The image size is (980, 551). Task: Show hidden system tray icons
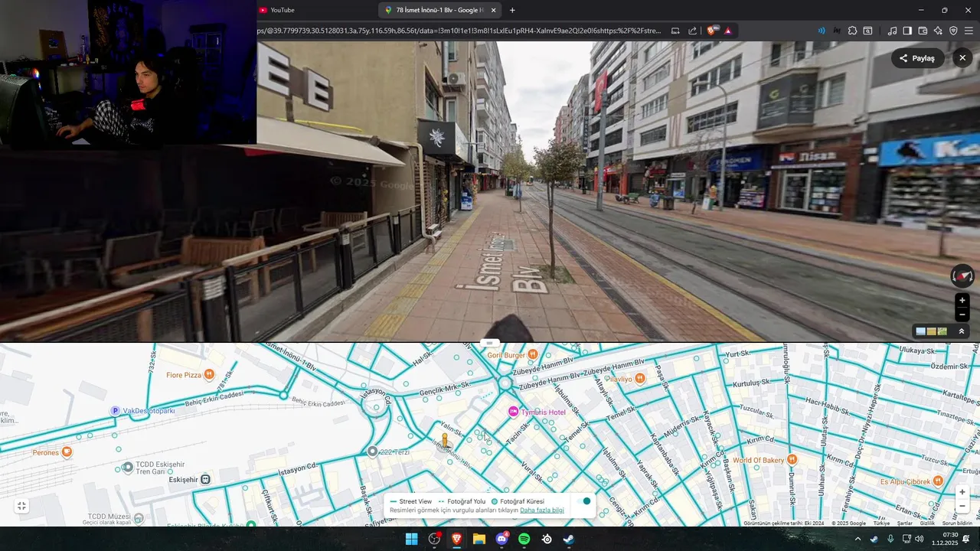point(857,539)
